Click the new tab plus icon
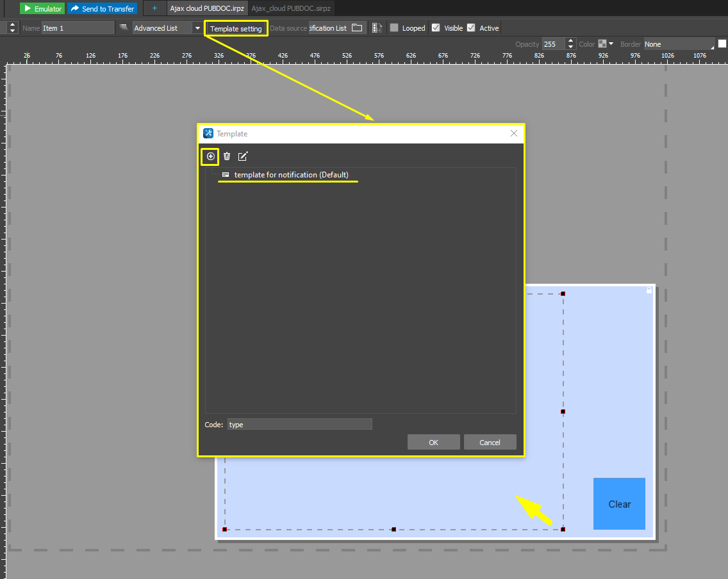Viewport: 728px width, 579px height. [154, 8]
